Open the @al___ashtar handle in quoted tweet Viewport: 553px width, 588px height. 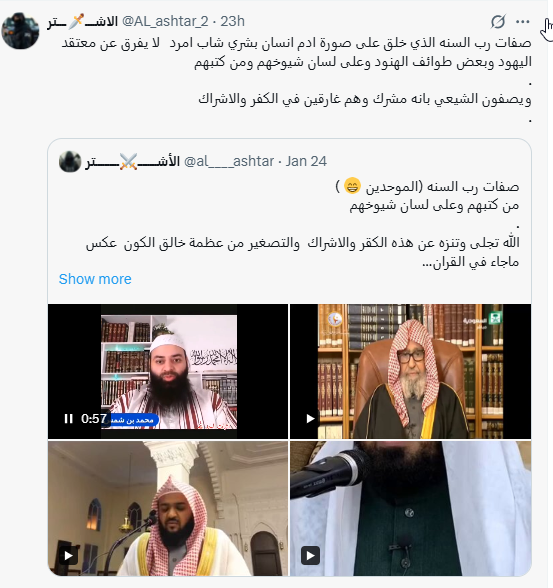(229, 161)
